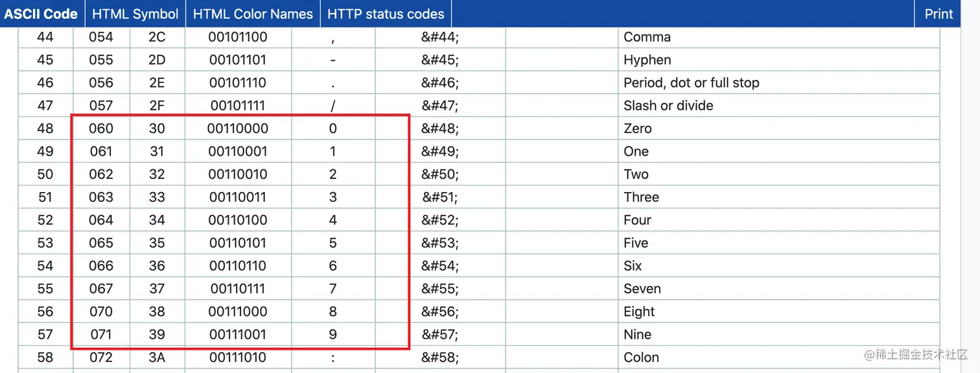Click HTML entity '&#48;' cell
Screen dimensions: 980x373
click(440, 128)
